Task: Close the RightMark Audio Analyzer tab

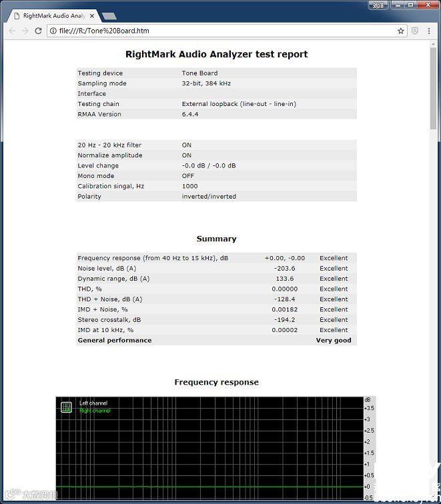Action: pos(92,16)
